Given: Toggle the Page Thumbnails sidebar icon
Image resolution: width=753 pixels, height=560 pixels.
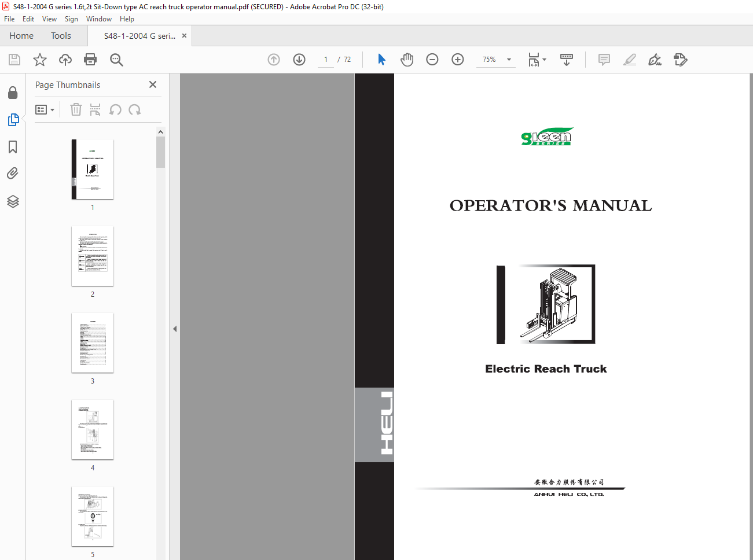Looking at the screenshot, I should coord(13,120).
